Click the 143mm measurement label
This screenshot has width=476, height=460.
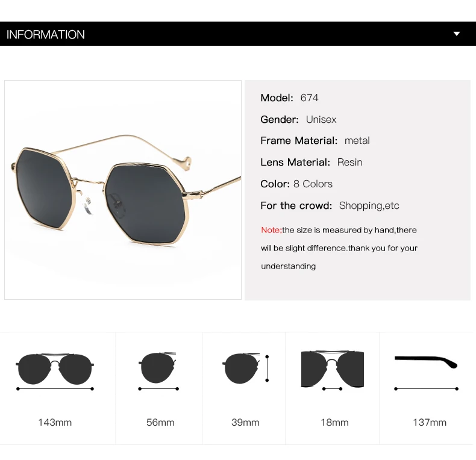coord(55,423)
